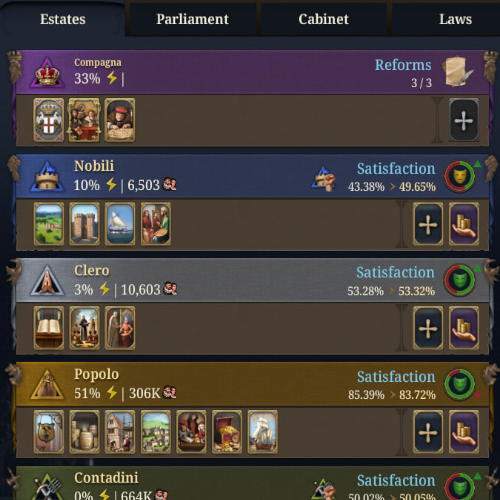
Task: Click the Compagna crown estate emblem
Action: pos(47,73)
